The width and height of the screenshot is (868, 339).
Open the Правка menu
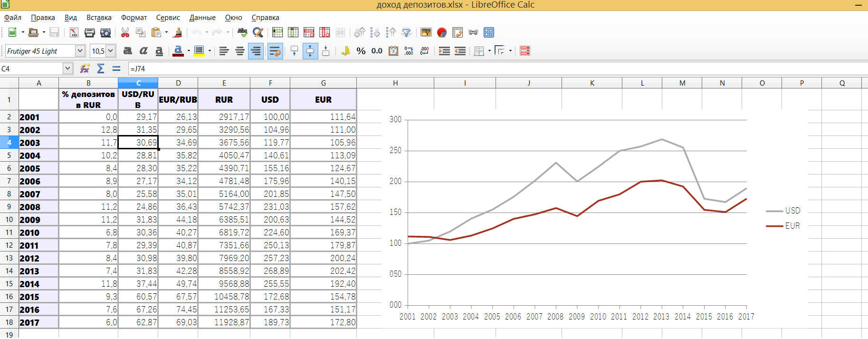[43, 18]
